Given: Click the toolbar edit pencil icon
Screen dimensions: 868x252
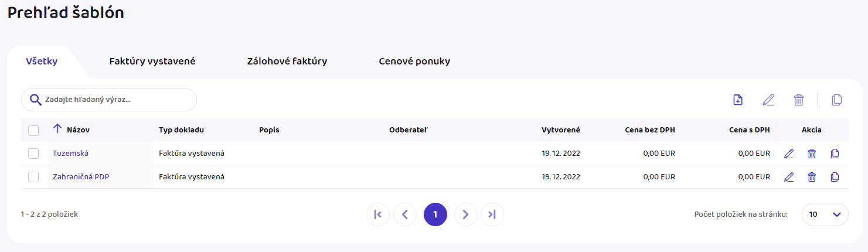Looking at the screenshot, I should click(x=768, y=100).
